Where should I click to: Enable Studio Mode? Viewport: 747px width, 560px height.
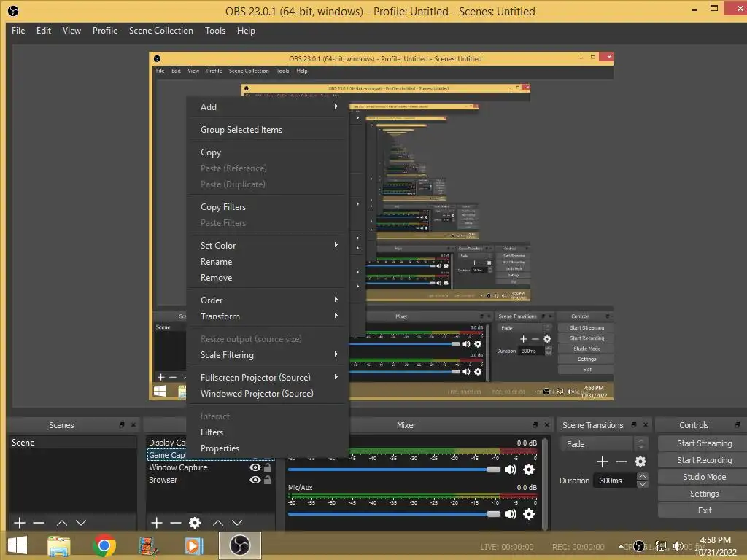tap(704, 477)
